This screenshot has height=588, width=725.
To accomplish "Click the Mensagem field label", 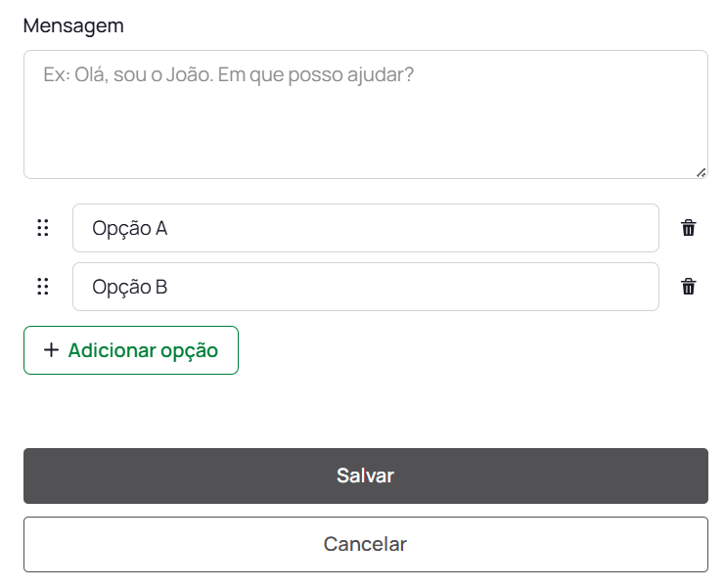I will 73,25.
